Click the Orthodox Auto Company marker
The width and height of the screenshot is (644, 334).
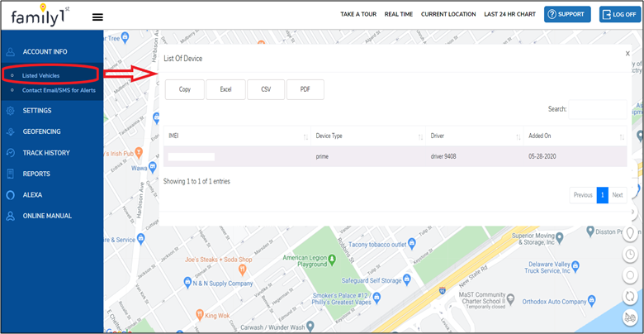pos(592,299)
